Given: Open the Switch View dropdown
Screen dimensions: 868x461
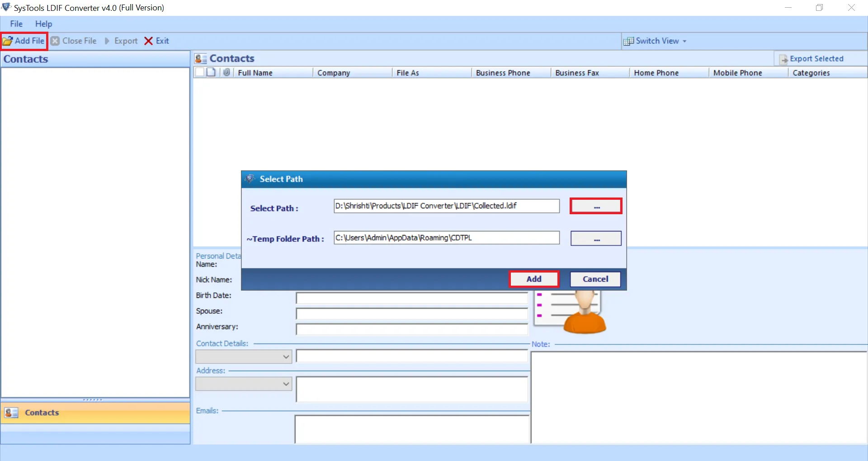Looking at the screenshot, I should [655, 41].
